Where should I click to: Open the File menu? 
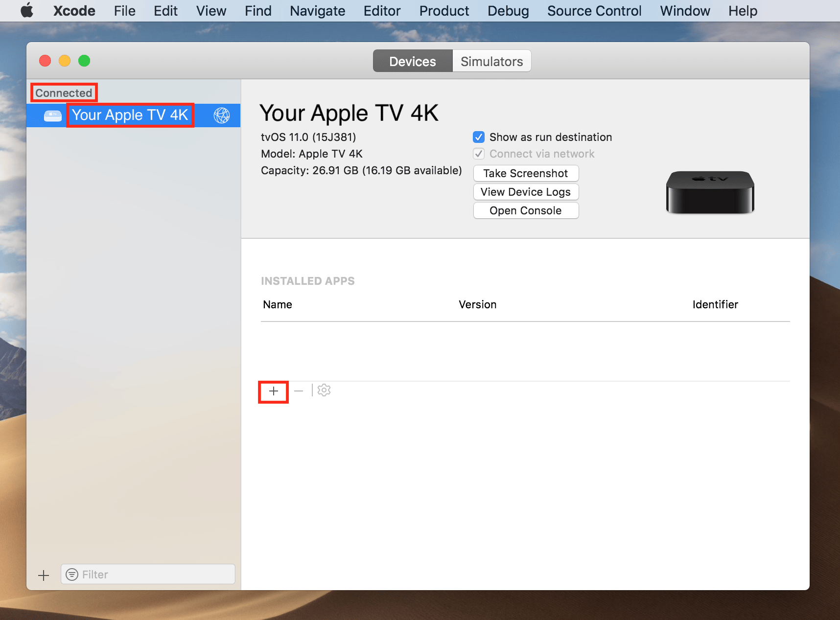124,11
